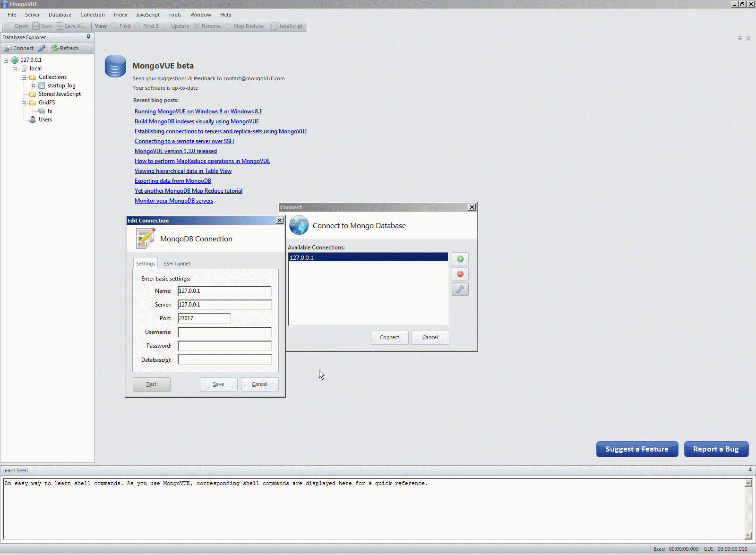Select the fs GridFS item

[50, 111]
